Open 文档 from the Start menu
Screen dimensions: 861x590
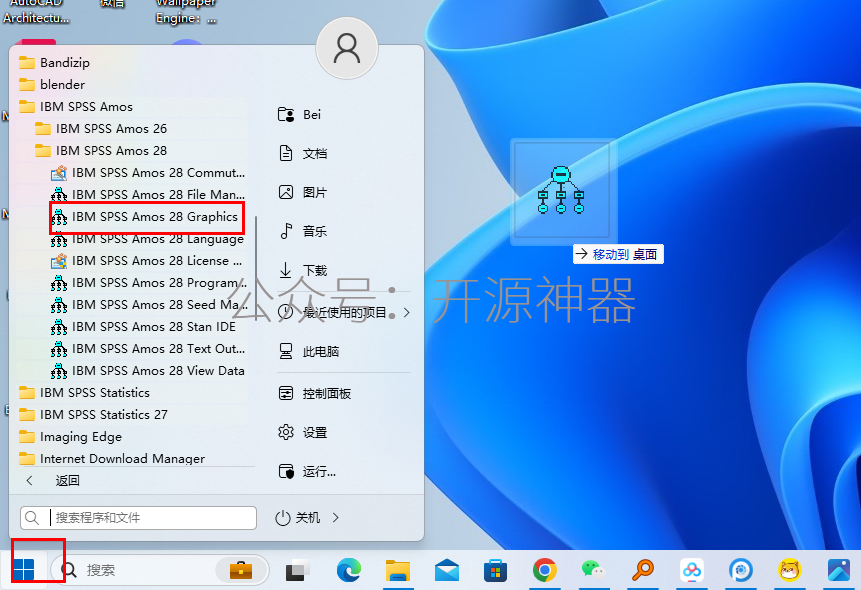(x=303, y=153)
